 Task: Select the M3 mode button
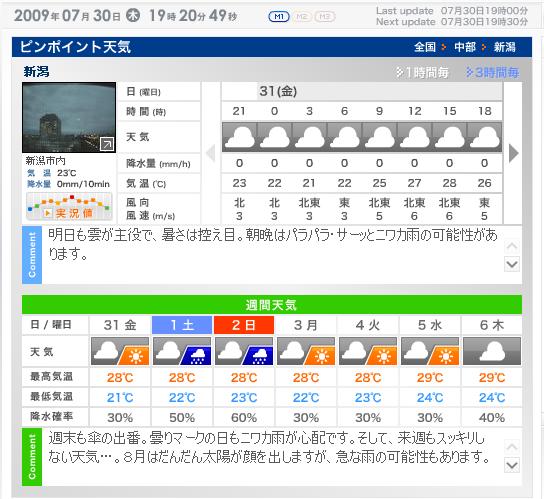pyautogui.click(x=325, y=16)
